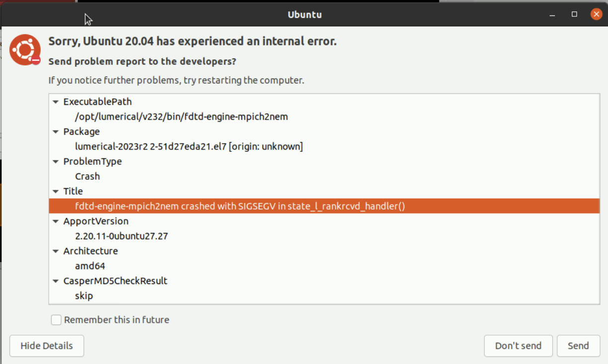Click the Ubuntu error logo icon
This screenshot has width=608, height=364.
pyautogui.click(x=25, y=50)
